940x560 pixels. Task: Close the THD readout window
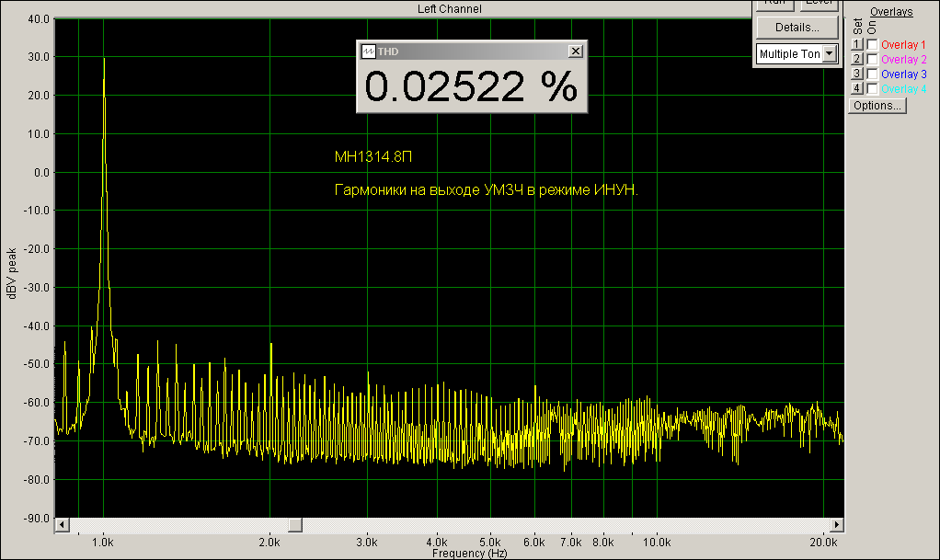[576, 51]
